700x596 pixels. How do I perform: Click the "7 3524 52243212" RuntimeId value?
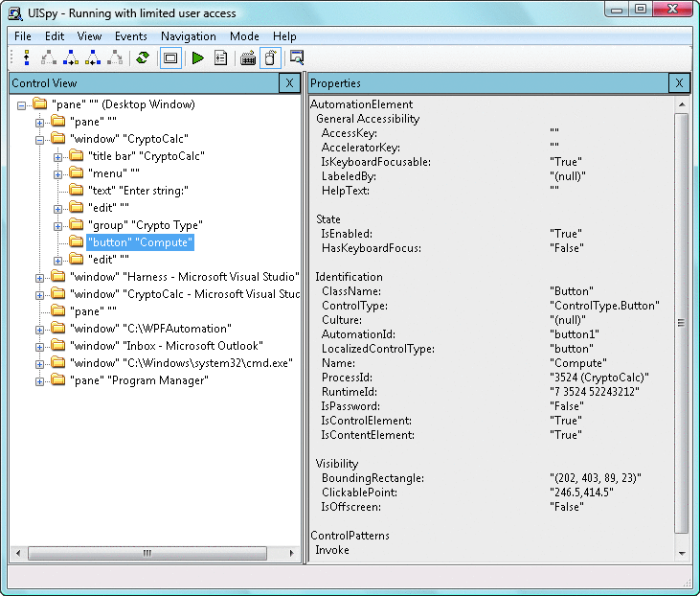[595, 392]
